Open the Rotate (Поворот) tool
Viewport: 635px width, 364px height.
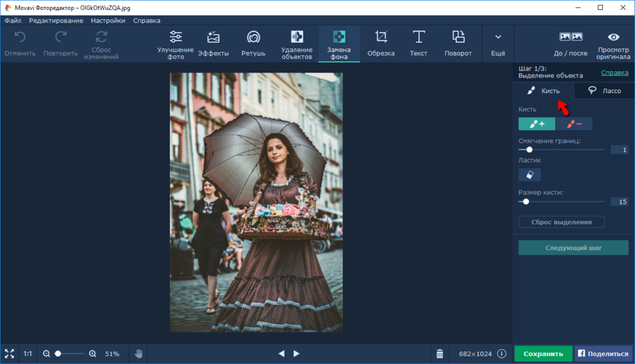pos(458,43)
